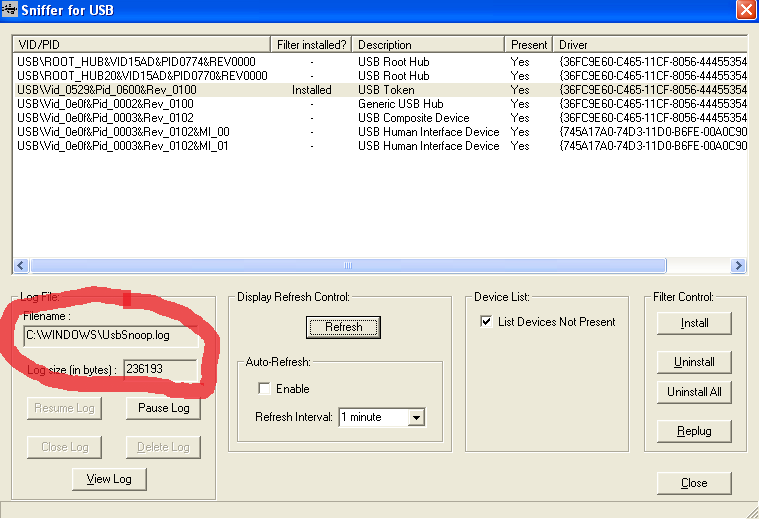
Task: Click the Uninstall All button
Action: [694, 392]
